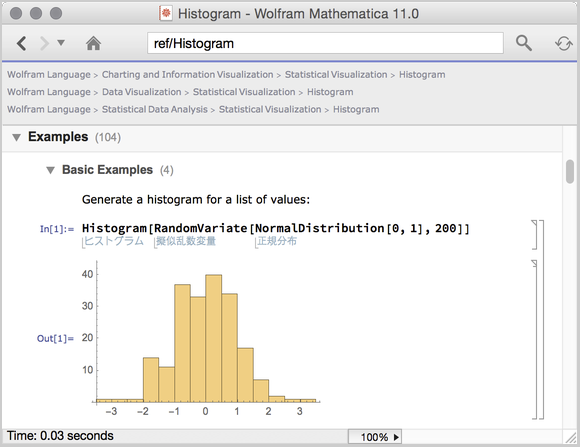
Task: Click the Histogram function name in input
Action: point(114,228)
